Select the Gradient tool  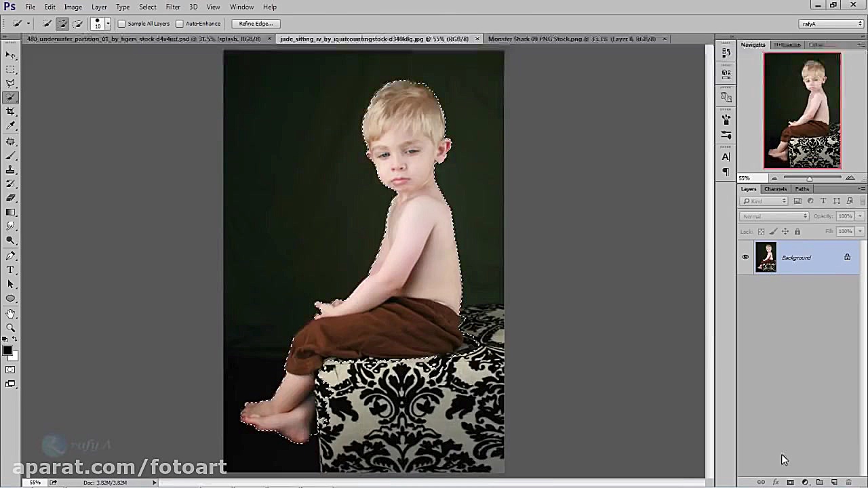point(11,213)
